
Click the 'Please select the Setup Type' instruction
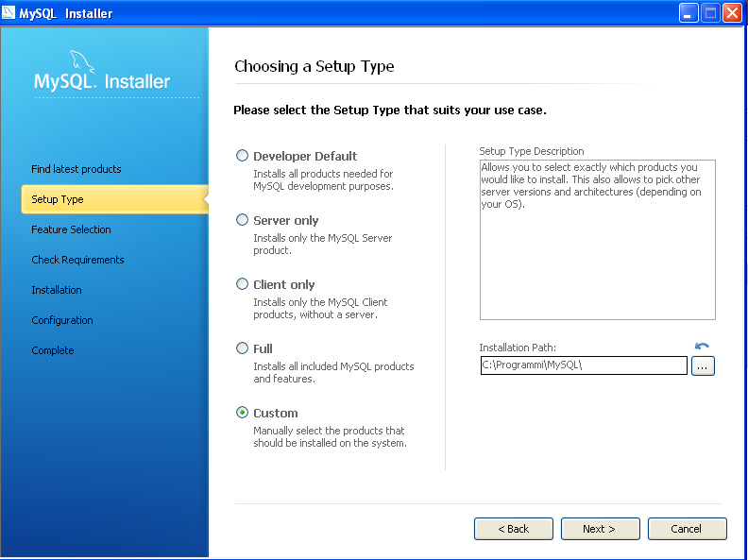(x=390, y=110)
